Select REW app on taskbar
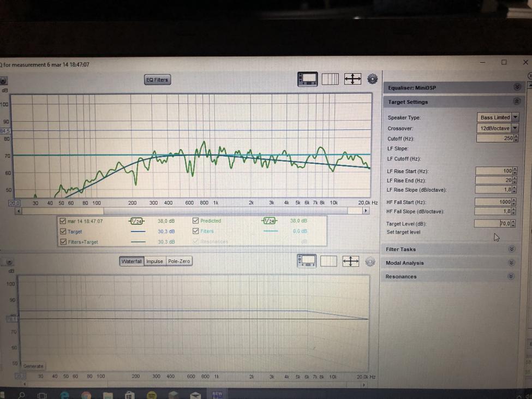532x399 pixels. pos(217,395)
